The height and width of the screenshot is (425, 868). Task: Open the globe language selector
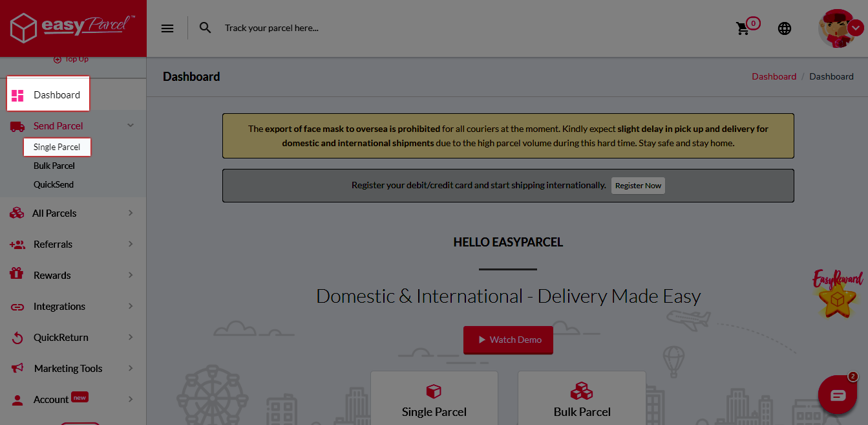click(785, 28)
